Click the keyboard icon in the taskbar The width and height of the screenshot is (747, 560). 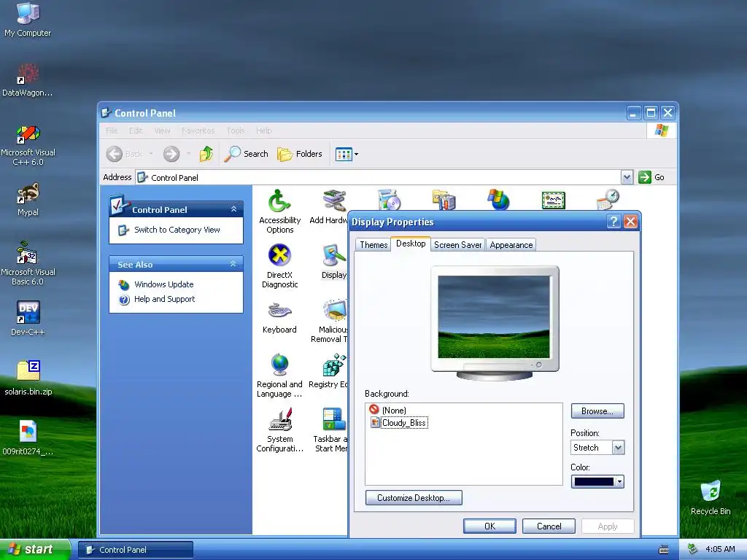(664, 550)
